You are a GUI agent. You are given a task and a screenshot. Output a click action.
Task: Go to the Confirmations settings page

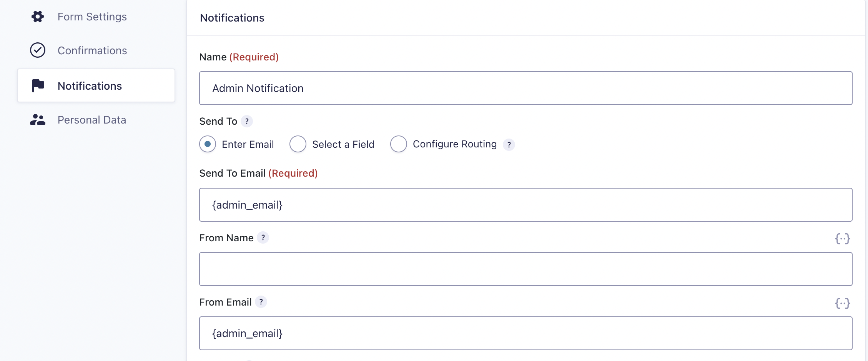[92, 51]
